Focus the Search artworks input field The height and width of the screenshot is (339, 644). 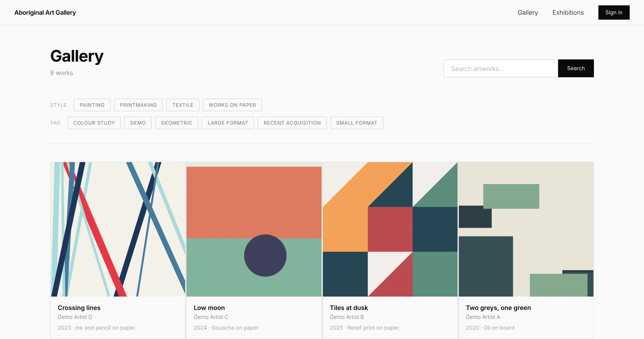click(501, 68)
